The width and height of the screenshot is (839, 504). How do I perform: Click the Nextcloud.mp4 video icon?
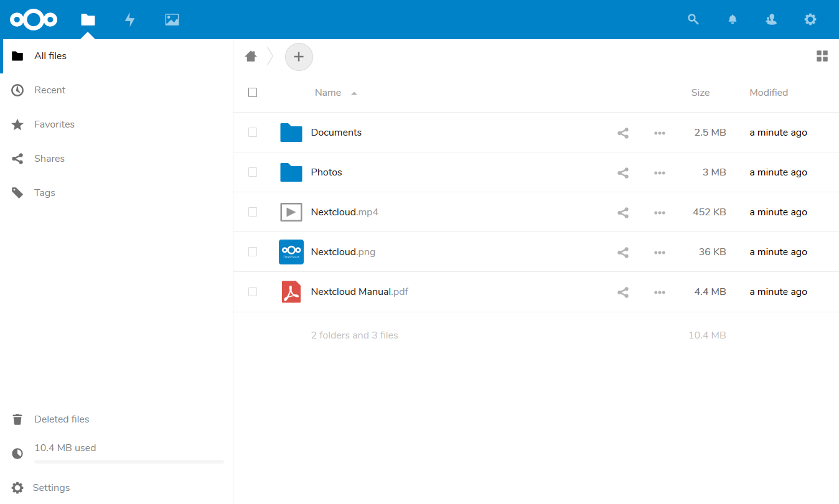291,212
